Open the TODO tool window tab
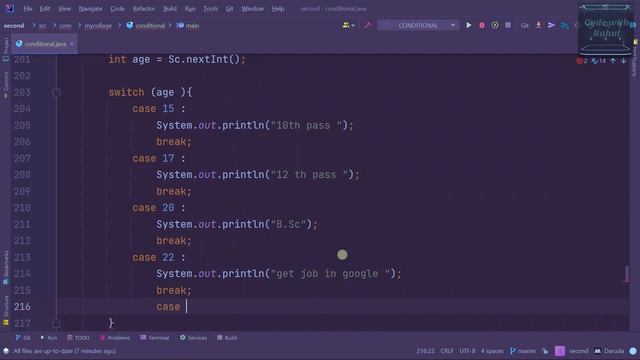Viewport: 640px width, 360px height. (x=78, y=338)
